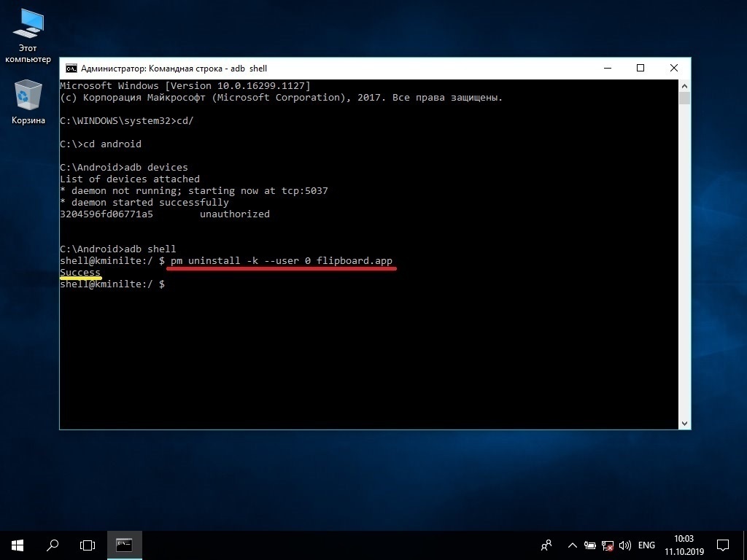The width and height of the screenshot is (747, 560).
Task: Click the 'daemon not running; starting now' line
Action: pos(194,190)
